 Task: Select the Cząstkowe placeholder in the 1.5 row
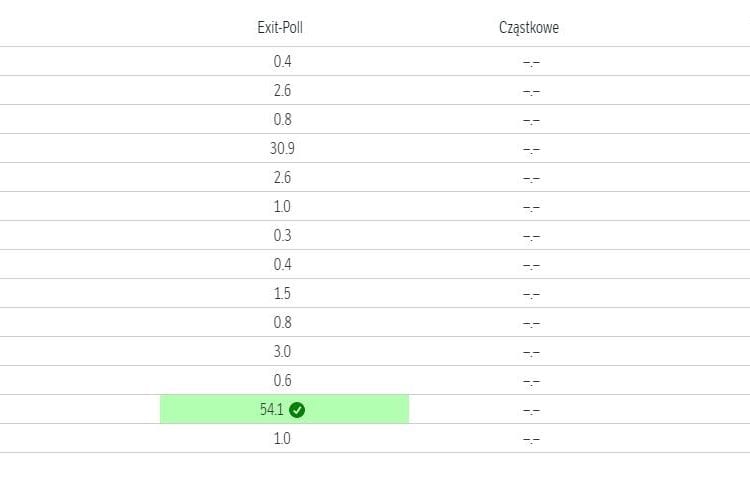click(532, 294)
